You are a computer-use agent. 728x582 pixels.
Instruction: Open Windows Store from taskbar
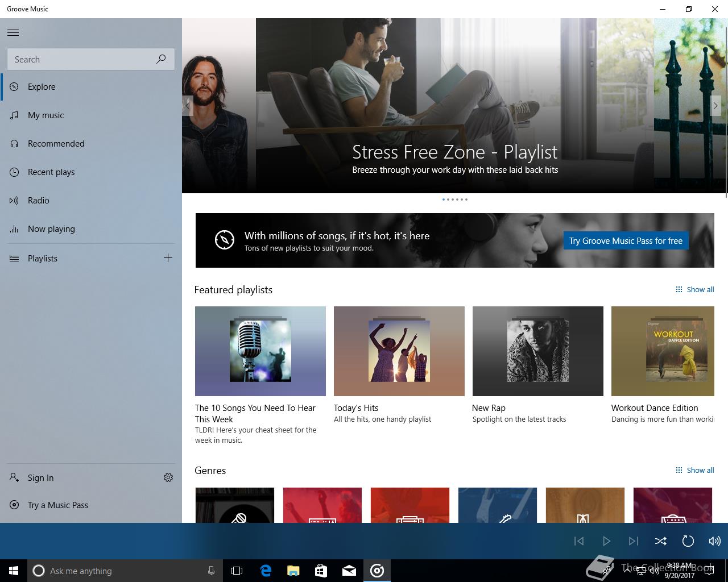coord(321,571)
